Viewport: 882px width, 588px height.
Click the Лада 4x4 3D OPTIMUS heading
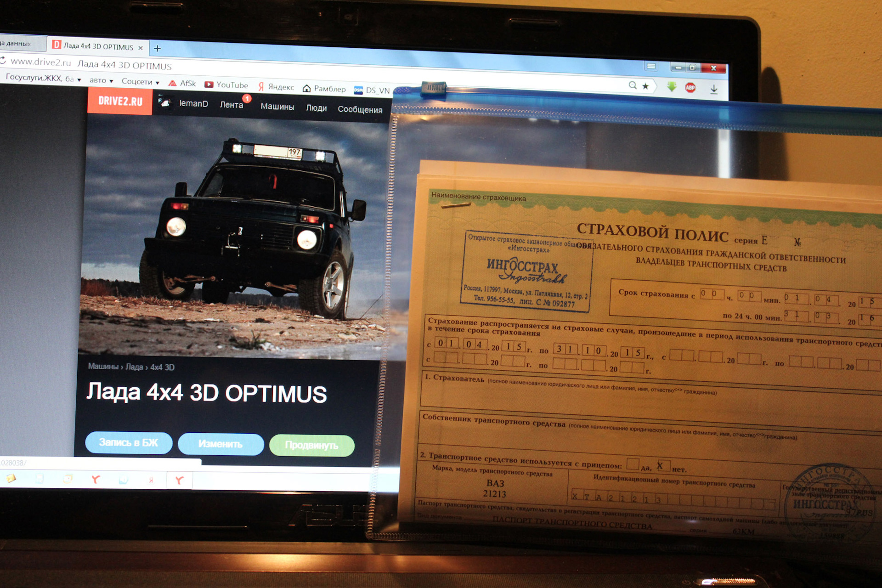207,393
